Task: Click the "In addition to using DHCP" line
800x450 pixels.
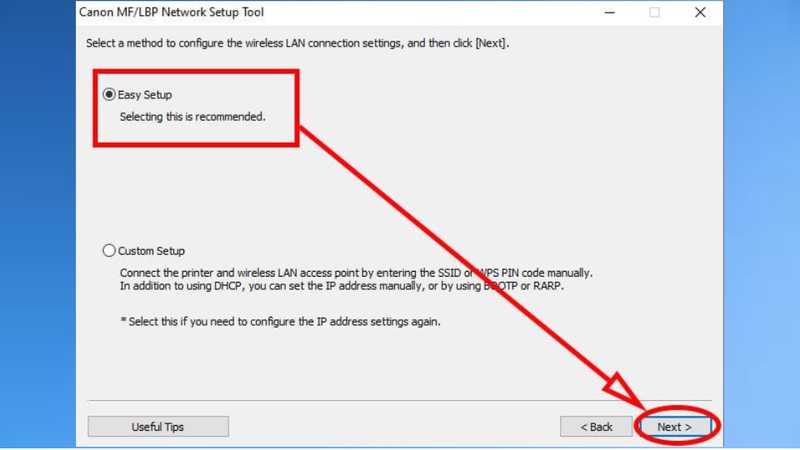Action: (342, 286)
